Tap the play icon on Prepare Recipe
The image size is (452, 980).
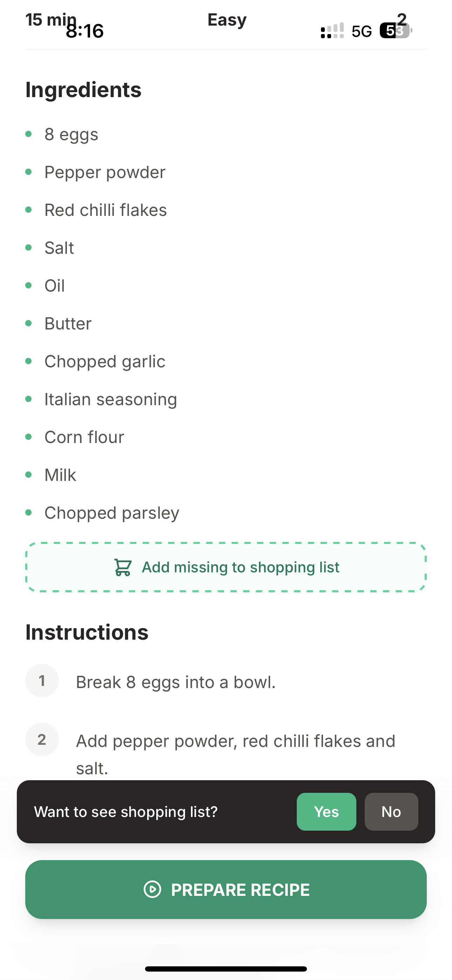coord(152,890)
